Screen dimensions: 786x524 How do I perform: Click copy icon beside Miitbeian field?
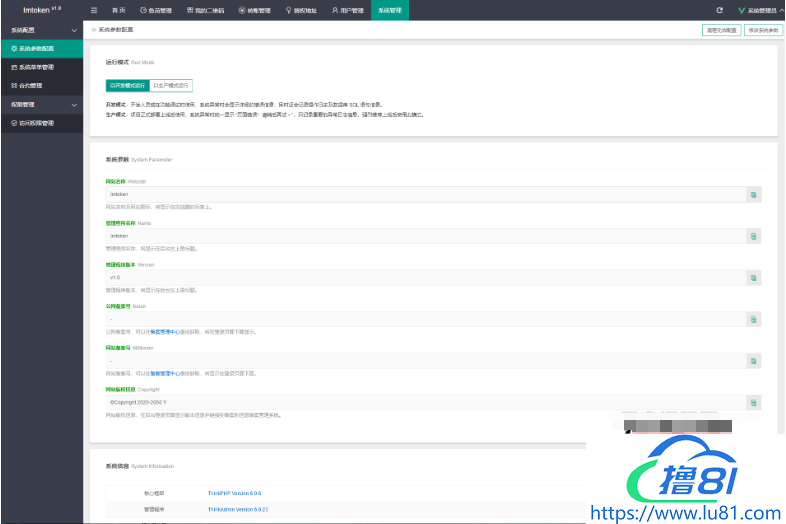tap(754, 361)
